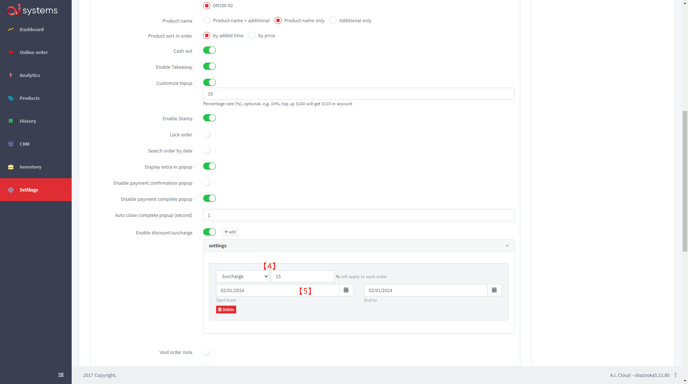Click the CRM icon in sidebar
Viewport: 688px width, 384px height.
point(11,144)
